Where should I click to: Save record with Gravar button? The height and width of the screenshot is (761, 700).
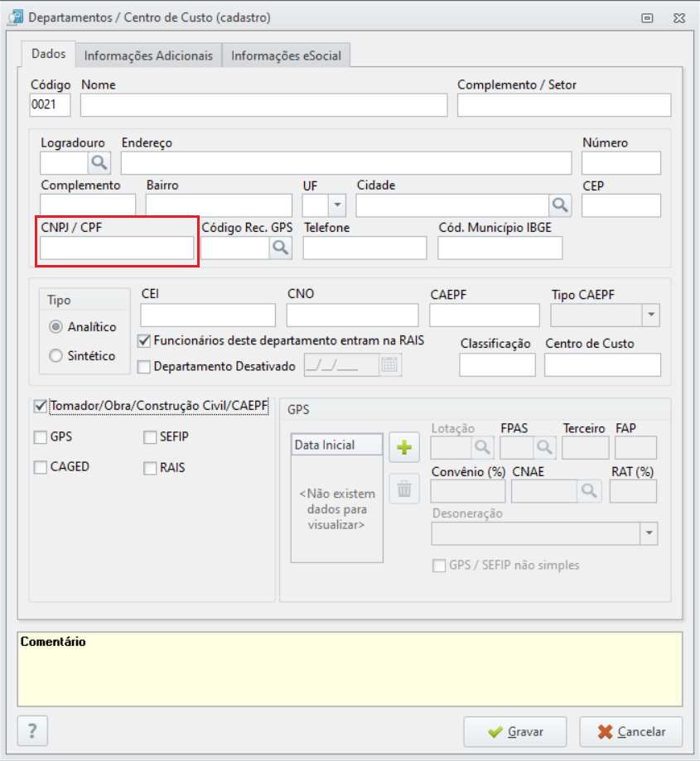click(515, 731)
